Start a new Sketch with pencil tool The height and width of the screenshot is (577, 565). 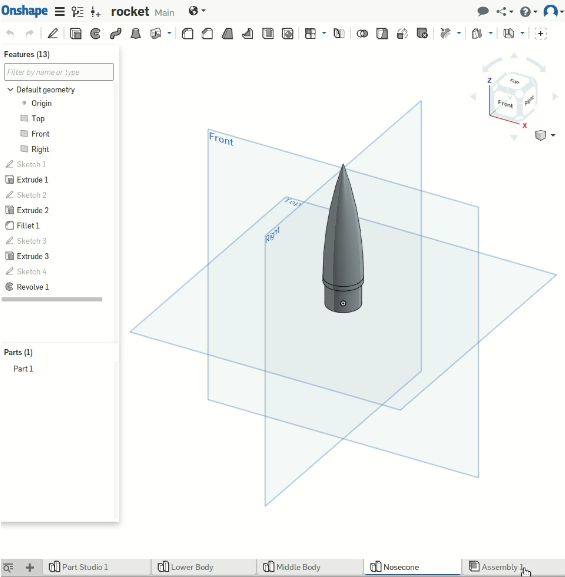click(x=53, y=33)
